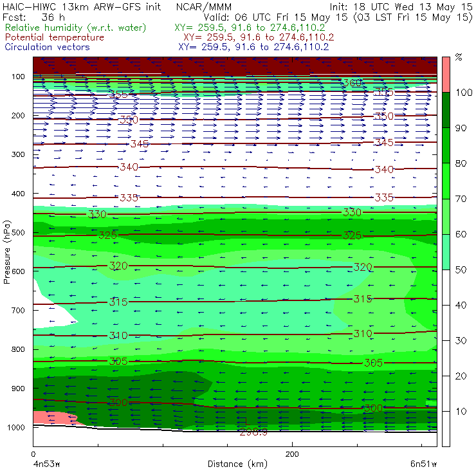This screenshot has height=476, width=476.
Task: Click the "800" pressure axis tick label
Action: tap(18, 349)
